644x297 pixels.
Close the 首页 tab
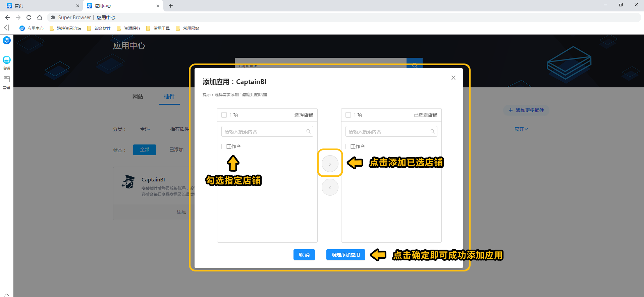point(78,6)
